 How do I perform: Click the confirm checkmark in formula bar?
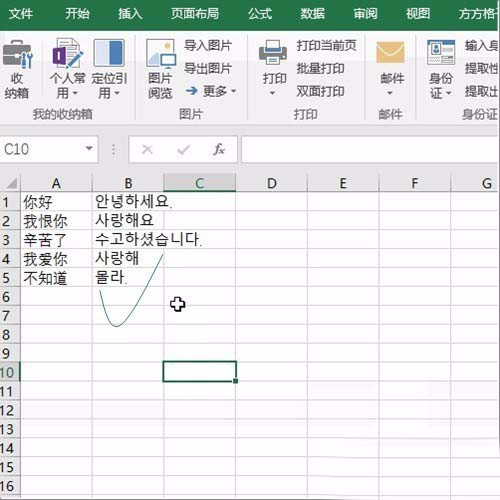point(183,149)
